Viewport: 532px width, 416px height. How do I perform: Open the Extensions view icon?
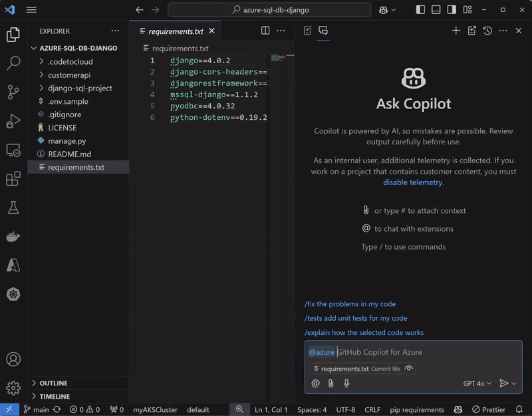(13, 178)
